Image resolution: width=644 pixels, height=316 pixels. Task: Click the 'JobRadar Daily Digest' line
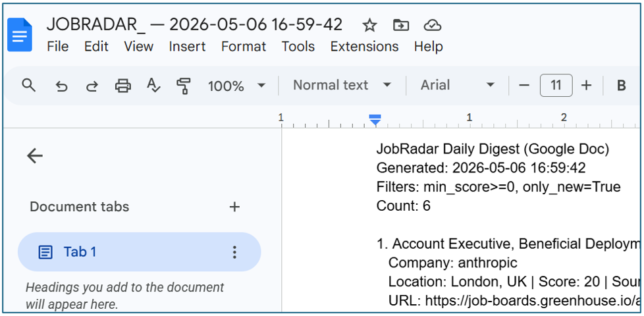[x=493, y=149]
